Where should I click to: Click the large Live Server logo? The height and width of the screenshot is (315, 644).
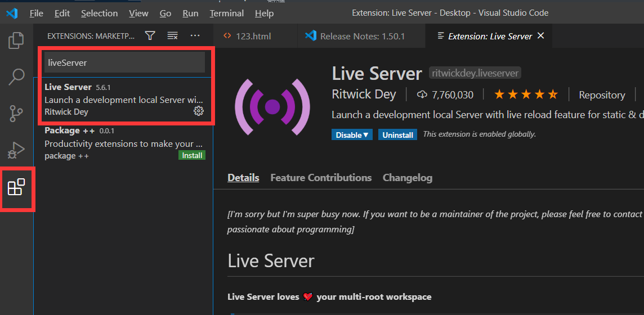click(x=272, y=107)
